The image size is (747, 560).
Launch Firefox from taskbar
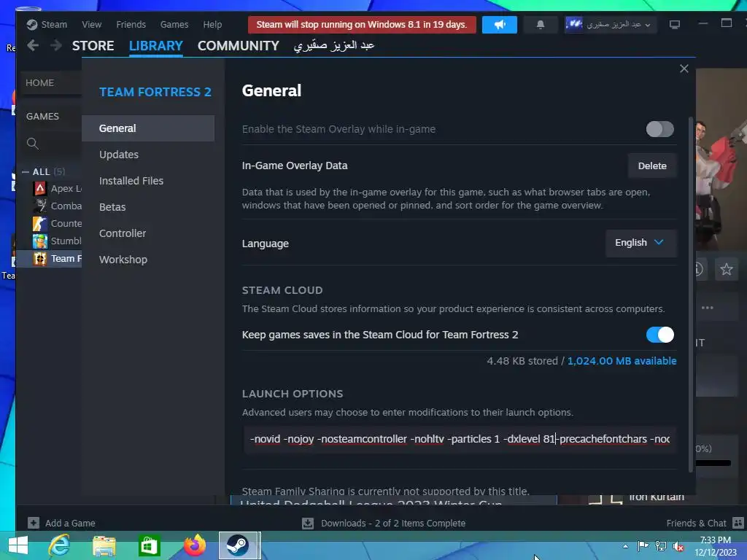coord(194,545)
